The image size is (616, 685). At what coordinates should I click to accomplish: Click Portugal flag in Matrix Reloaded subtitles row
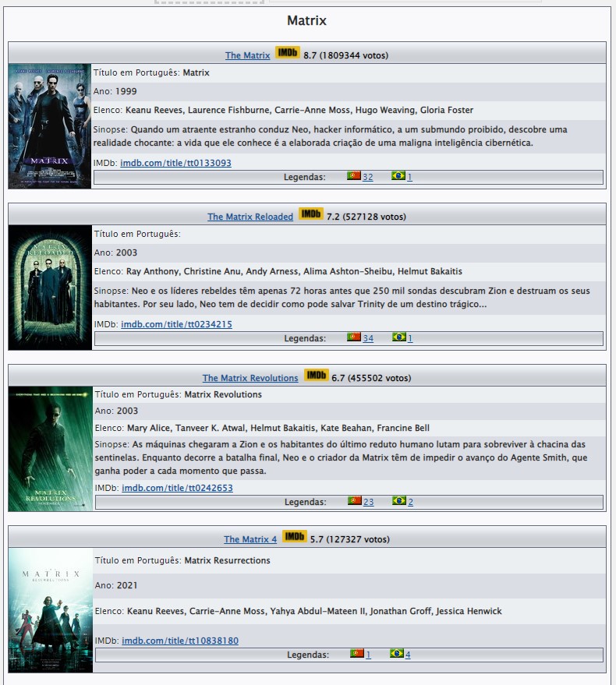pos(354,337)
